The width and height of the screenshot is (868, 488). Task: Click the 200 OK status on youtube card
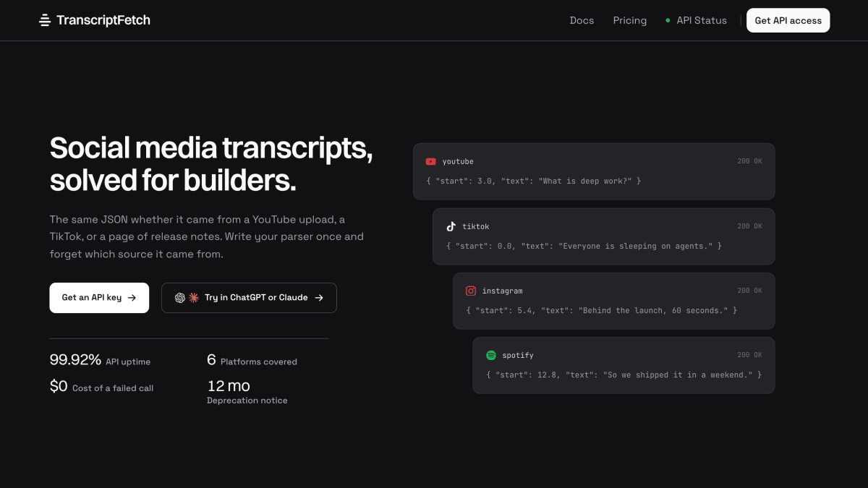749,162
